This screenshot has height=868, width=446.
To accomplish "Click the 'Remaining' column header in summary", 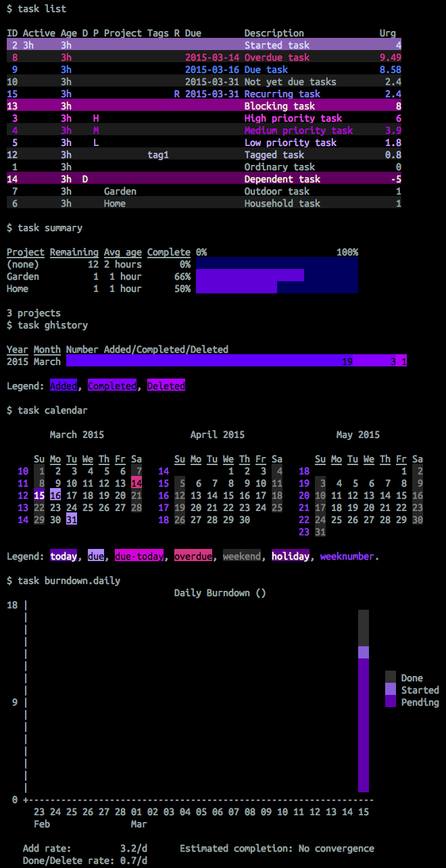I will pos(74,252).
